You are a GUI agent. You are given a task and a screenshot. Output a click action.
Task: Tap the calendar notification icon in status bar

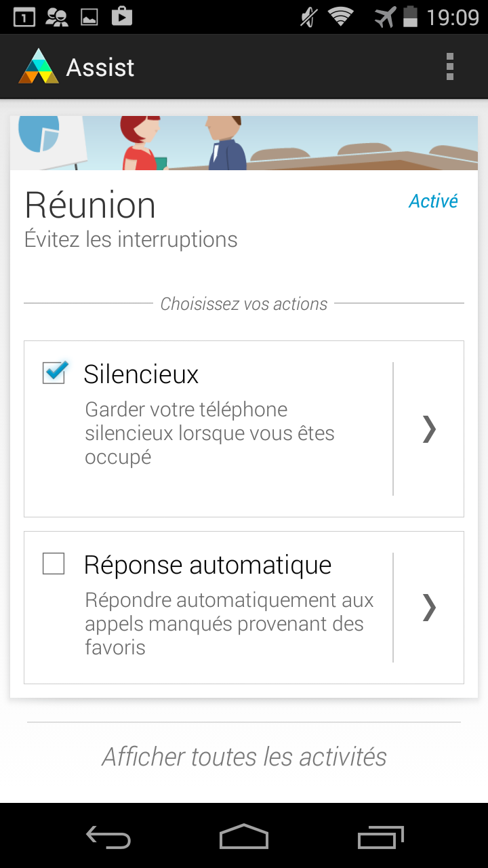click(x=24, y=17)
